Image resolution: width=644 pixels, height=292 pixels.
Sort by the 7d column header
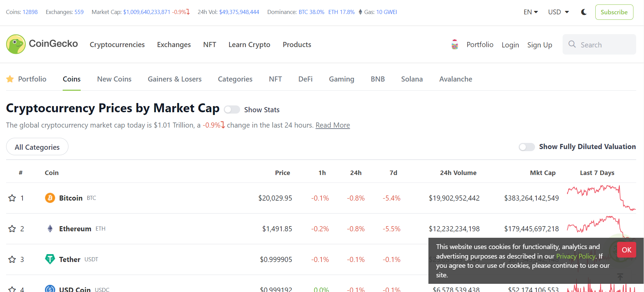[393, 173]
